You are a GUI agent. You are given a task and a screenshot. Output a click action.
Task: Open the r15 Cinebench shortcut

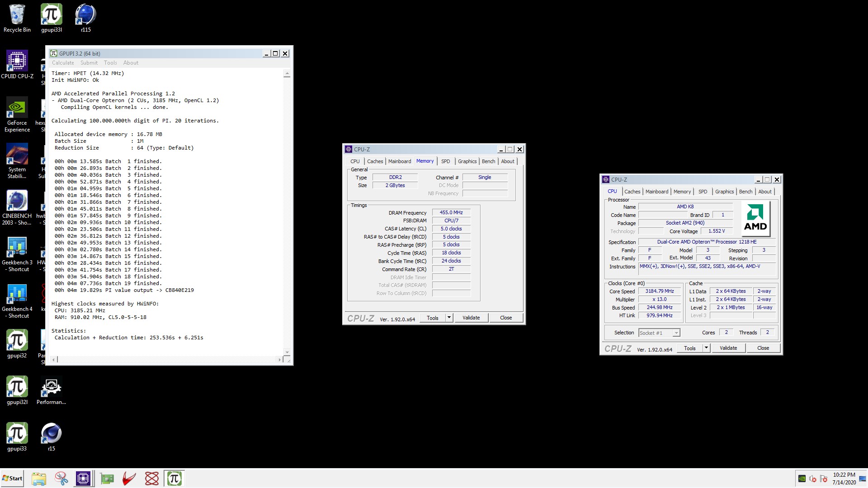(x=51, y=437)
